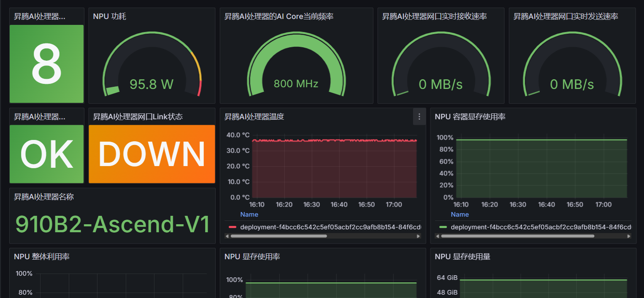Click the 容器显存使用率 legend horizontal scrollbar thumb
Screen dimensions: 644x298
(x=518, y=236)
